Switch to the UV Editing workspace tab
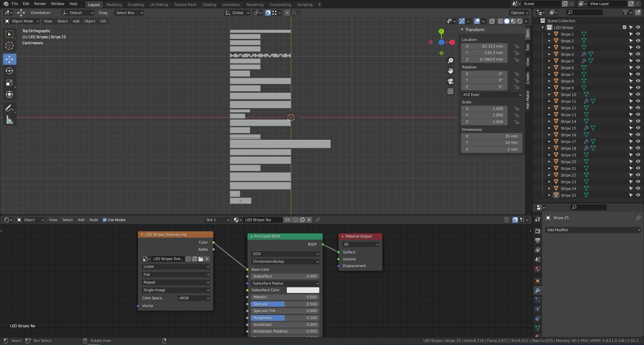The width and height of the screenshot is (644, 345). click(159, 5)
